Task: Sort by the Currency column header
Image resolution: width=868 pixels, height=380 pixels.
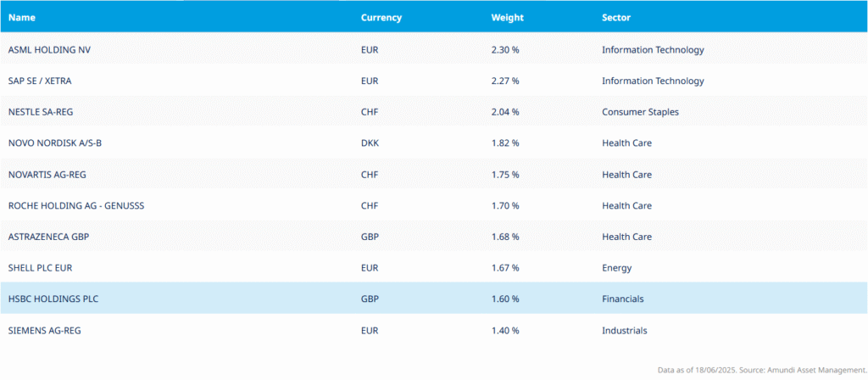Action: pos(381,18)
